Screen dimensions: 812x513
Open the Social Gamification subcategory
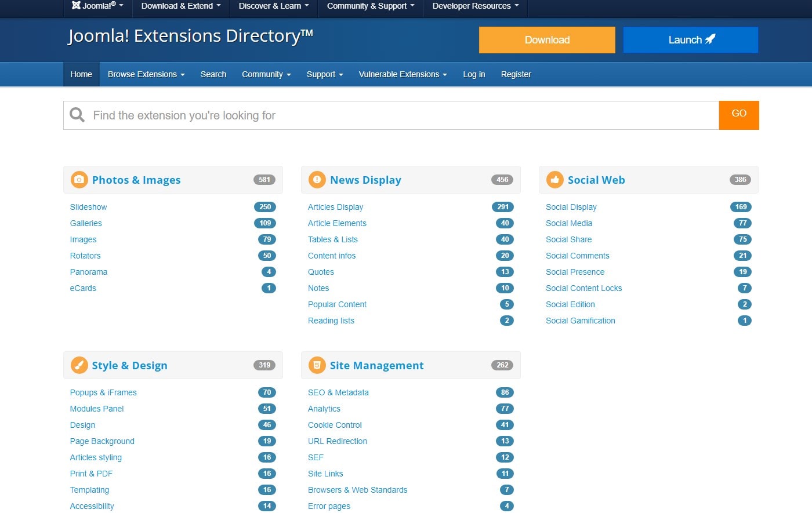(581, 321)
